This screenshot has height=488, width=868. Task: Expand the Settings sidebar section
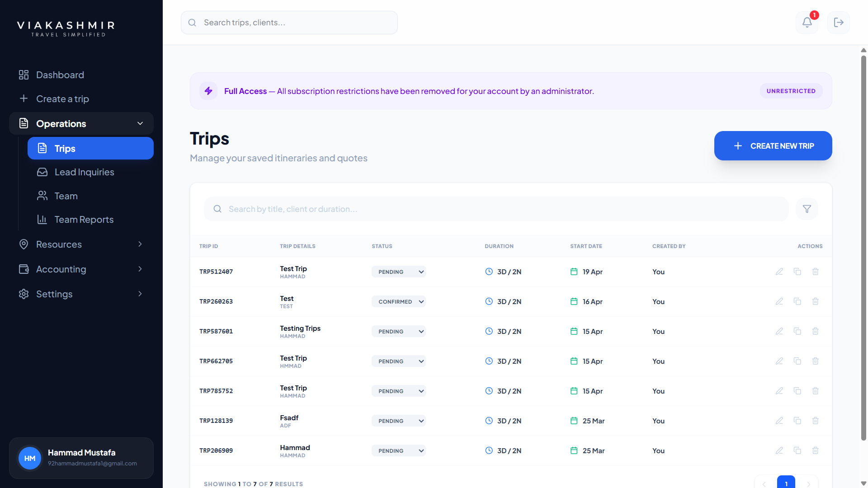click(81, 294)
